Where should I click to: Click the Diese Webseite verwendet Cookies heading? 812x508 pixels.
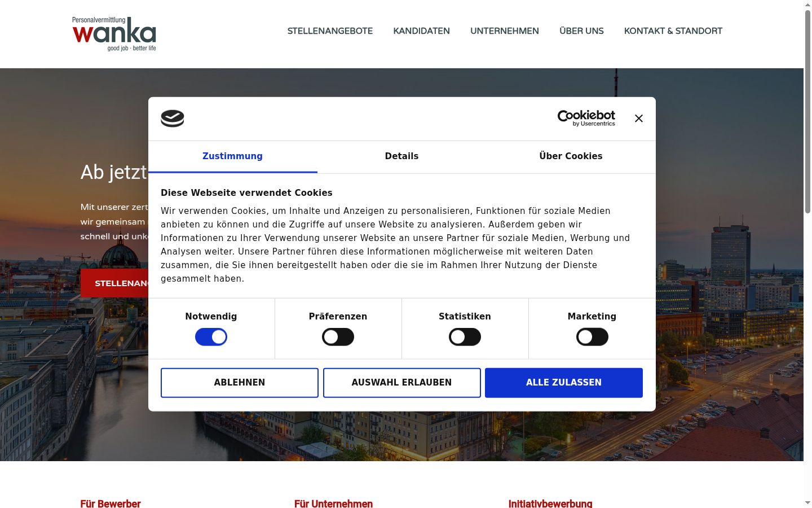tap(246, 193)
